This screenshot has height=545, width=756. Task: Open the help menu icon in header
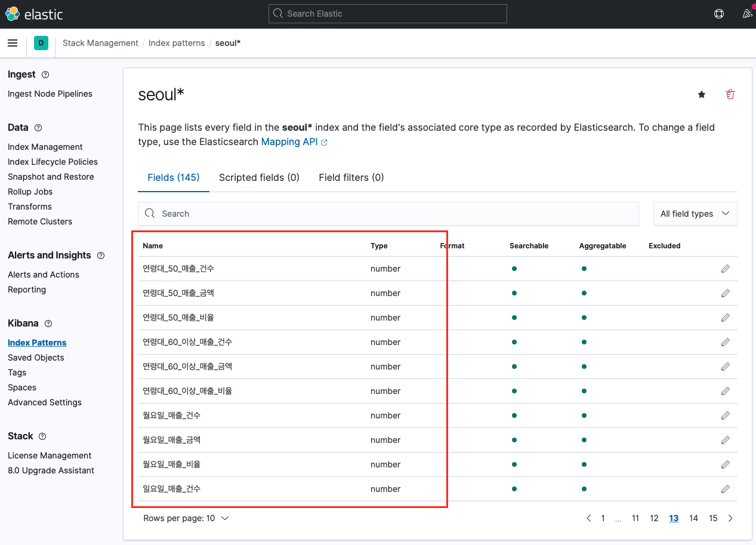coord(719,14)
